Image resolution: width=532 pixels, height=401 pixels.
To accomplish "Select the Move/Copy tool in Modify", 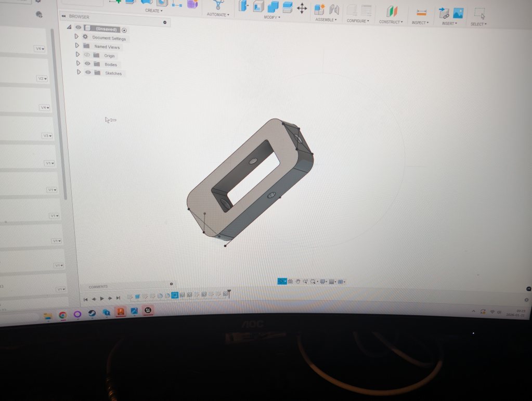I will (x=302, y=8).
